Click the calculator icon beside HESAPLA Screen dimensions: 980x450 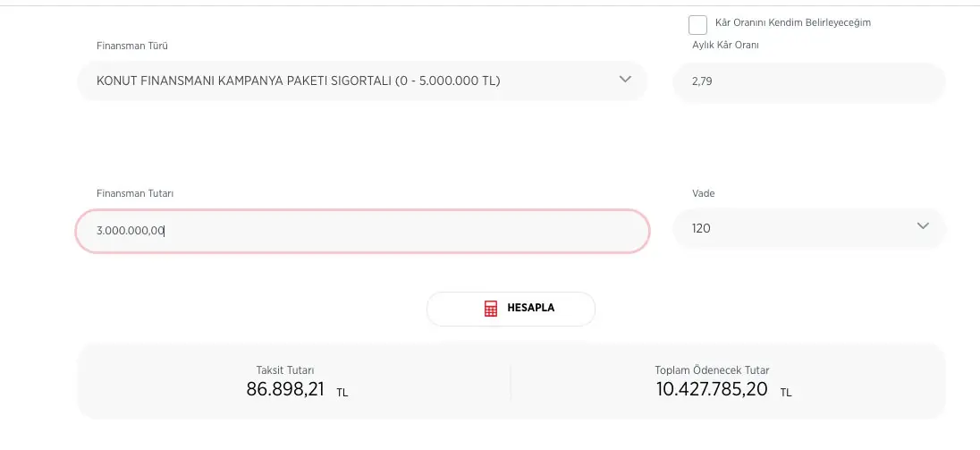point(490,309)
